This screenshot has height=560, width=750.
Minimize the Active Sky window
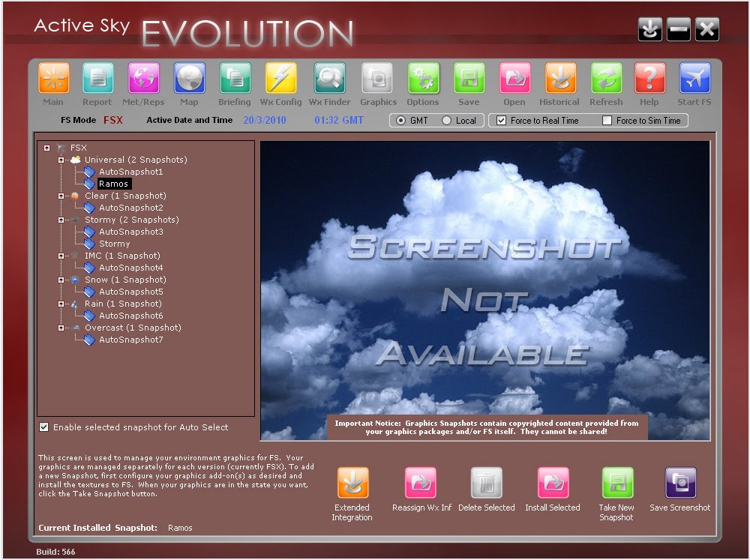tap(679, 30)
